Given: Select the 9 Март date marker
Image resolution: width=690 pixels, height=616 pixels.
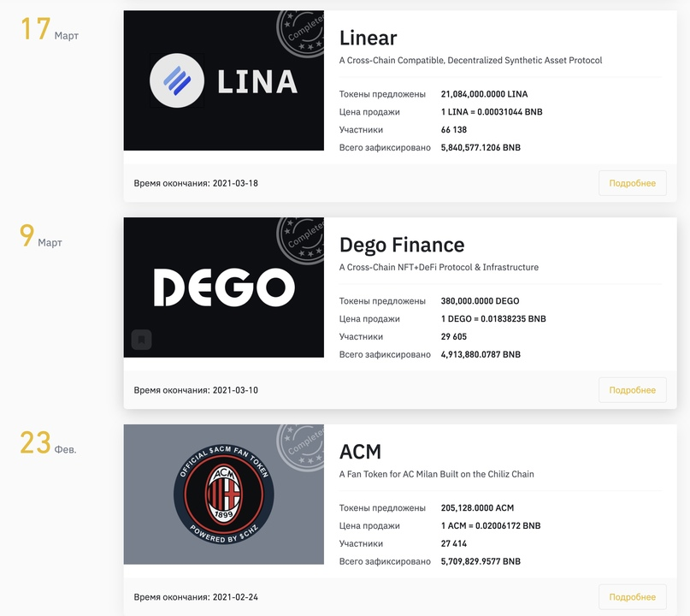Looking at the screenshot, I should [41, 236].
